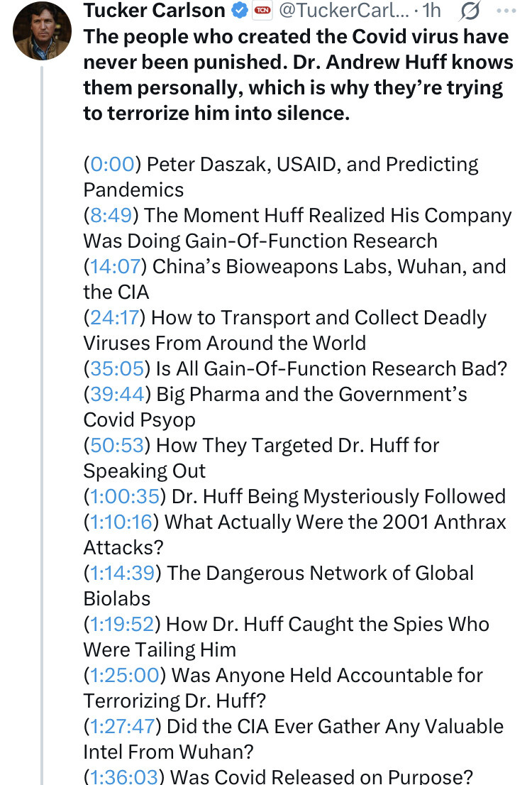Go to the 24:17 timestamp
The height and width of the screenshot is (785, 532).
(116, 317)
